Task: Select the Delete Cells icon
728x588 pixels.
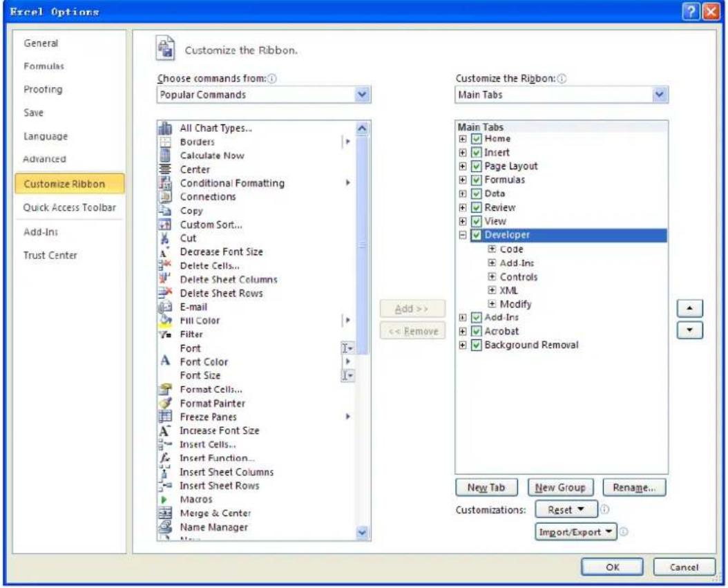Action: click(165, 265)
